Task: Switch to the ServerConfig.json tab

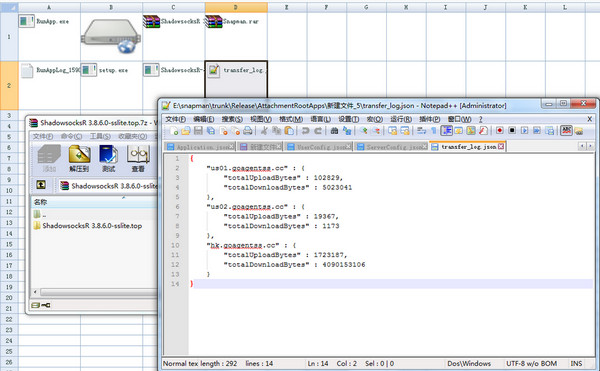Action: (391, 147)
